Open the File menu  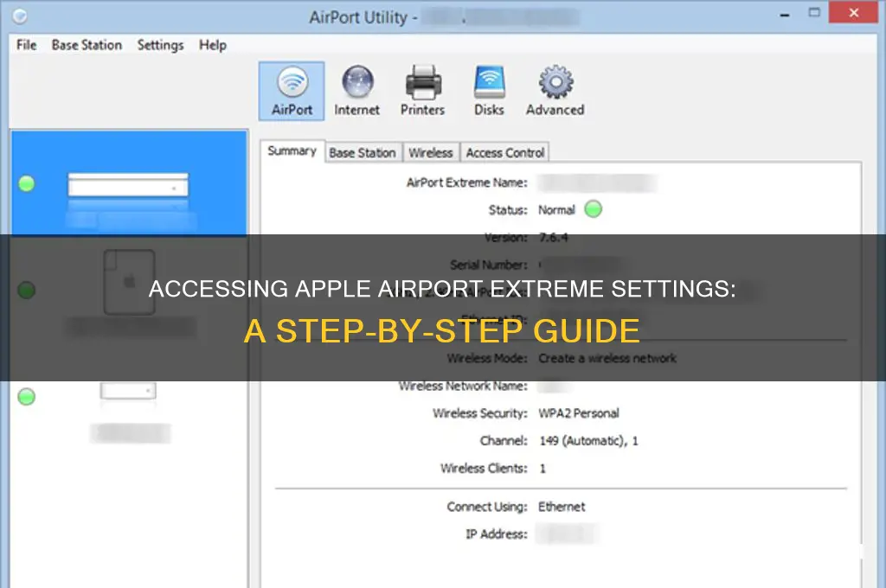[27, 45]
